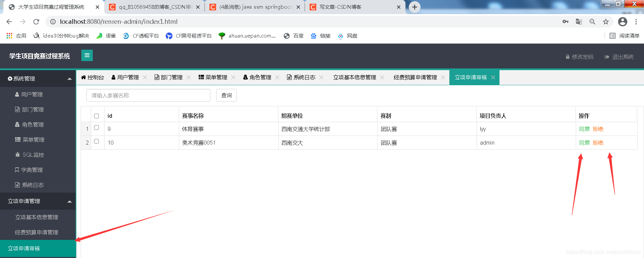Click 同意 for the 体育赛事 row
The image size is (644, 258).
point(584,129)
